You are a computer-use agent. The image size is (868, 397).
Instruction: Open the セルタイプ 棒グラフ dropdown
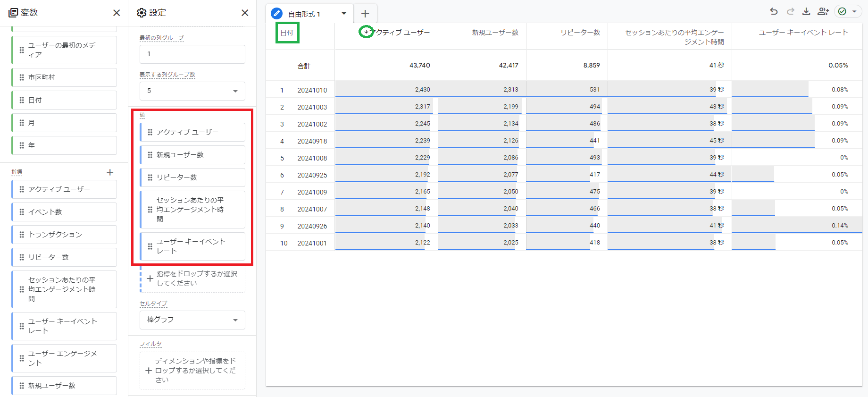tap(192, 320)
